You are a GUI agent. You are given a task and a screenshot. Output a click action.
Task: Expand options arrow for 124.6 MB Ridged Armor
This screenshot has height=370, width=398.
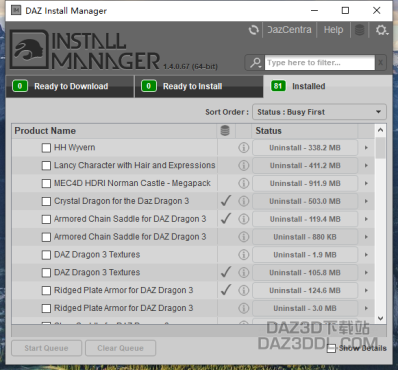tap(366, 290)
